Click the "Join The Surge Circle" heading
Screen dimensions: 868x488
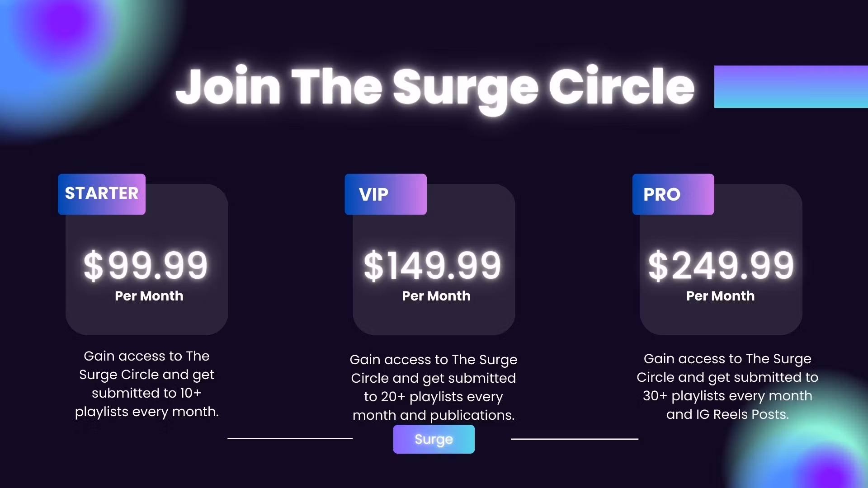coord(434,87)
